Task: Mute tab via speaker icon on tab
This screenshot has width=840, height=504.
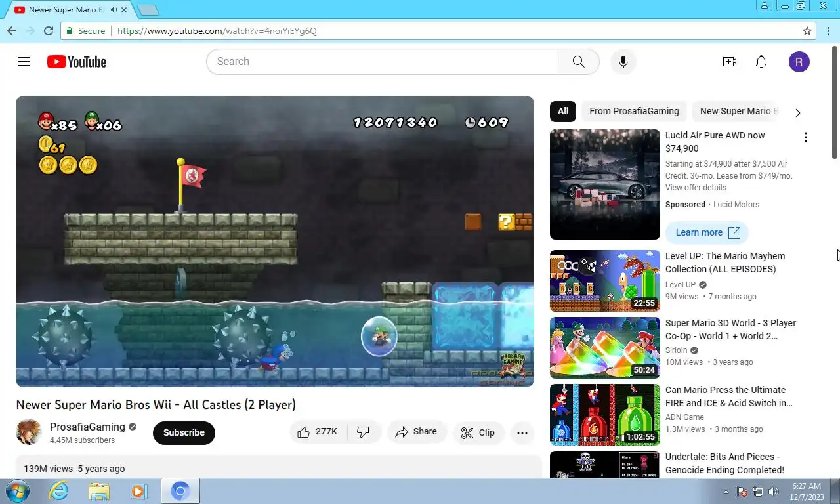Action: [114, 10]
